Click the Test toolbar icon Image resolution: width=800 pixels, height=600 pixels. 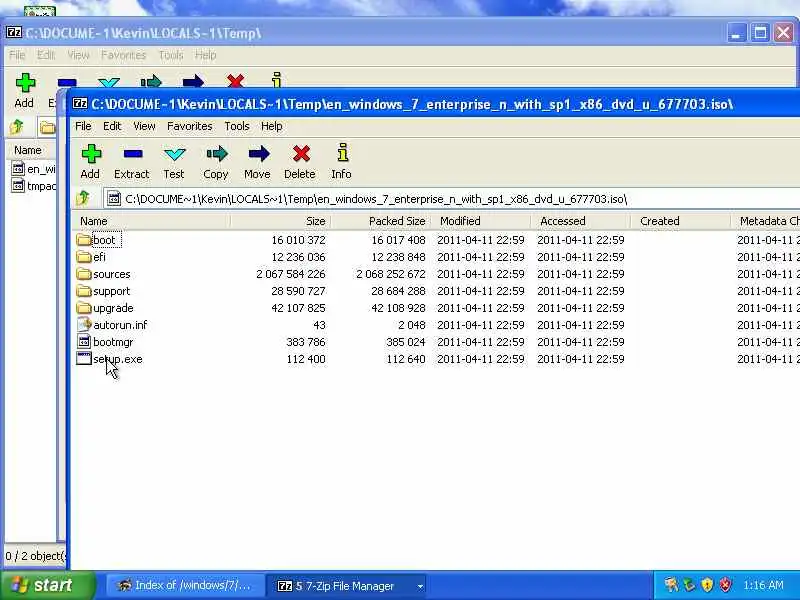[x=174, y=154]
